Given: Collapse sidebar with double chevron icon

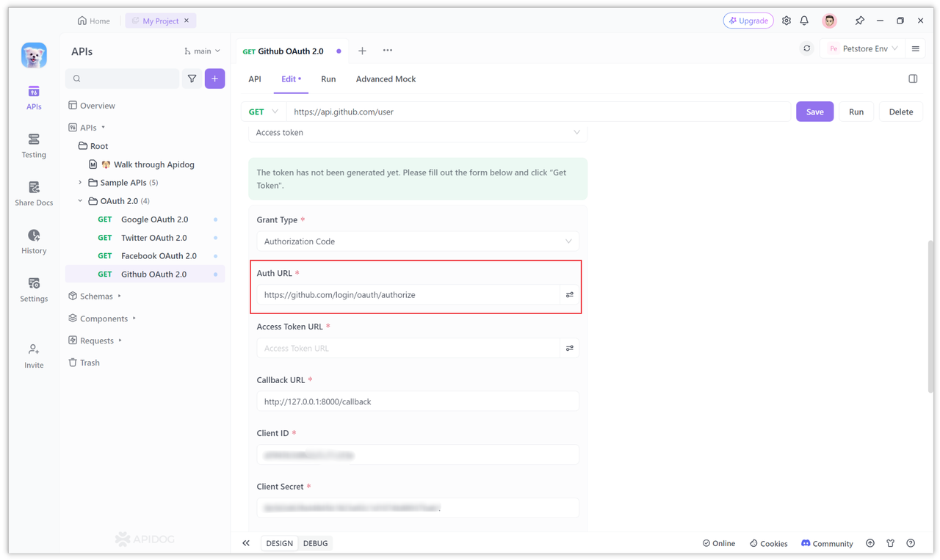Looking at the screenshot, I should coord(246,543).
